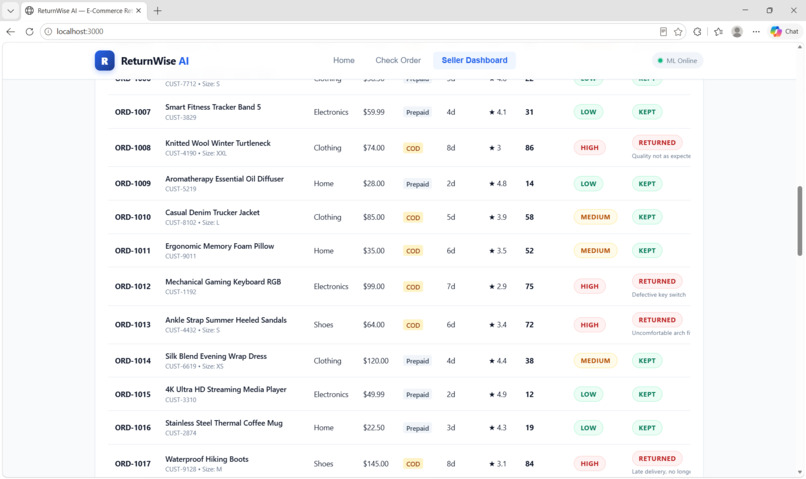The height and width of the screenshot is (479, 806).
Task: Click product Stainless Steel Thermal Coffee Mug
Action: pos(224,423)
